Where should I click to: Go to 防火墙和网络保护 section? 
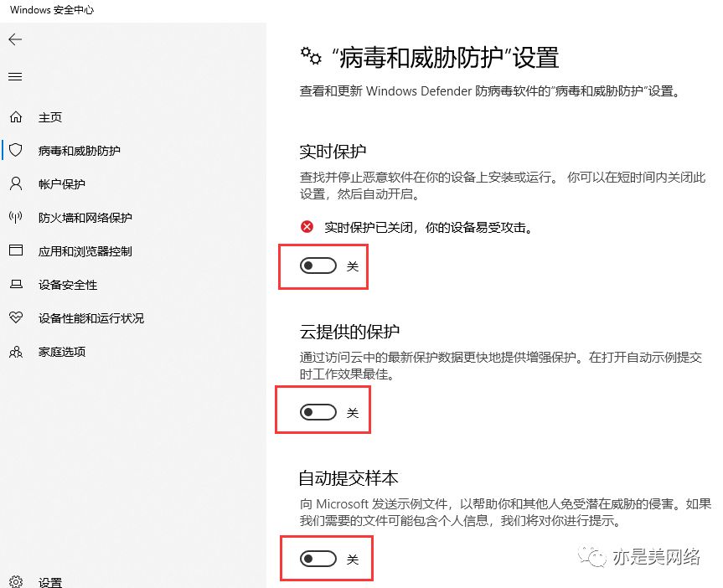click(85, 218)
